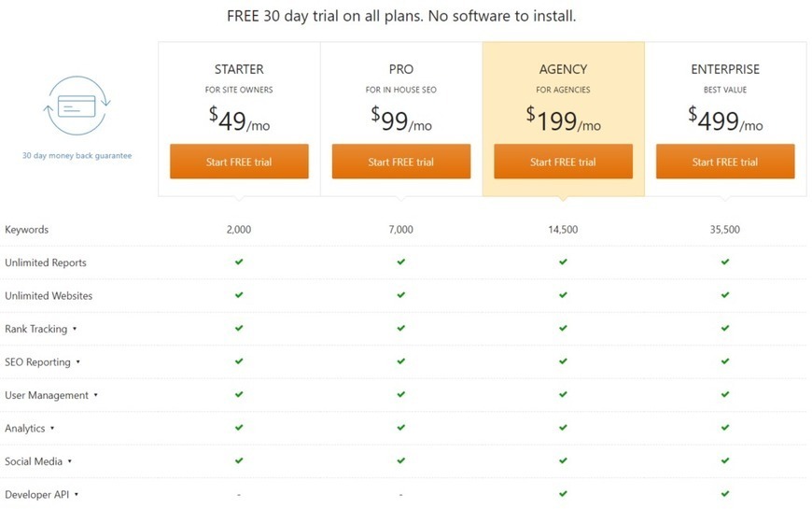Start FREE trial for Enterprise plan
Image resolution: width=812 pixels, height=509 pixels.
click(725, 162)
